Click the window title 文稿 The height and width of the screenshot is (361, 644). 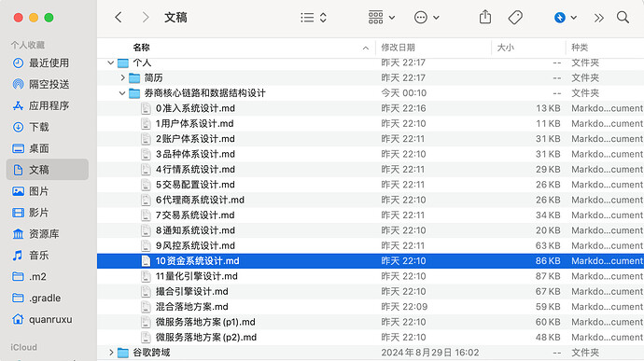click(175, 17)
